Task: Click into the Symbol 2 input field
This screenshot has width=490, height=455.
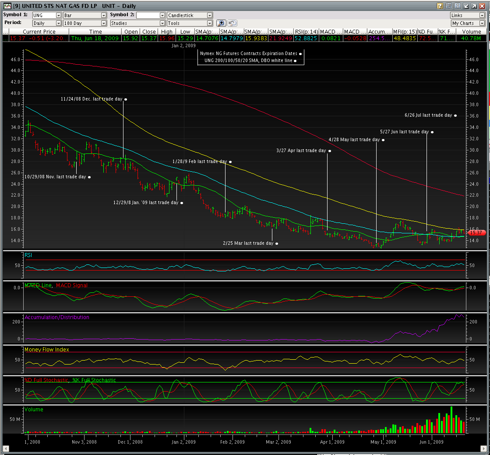Action: (x=148, y=15)
